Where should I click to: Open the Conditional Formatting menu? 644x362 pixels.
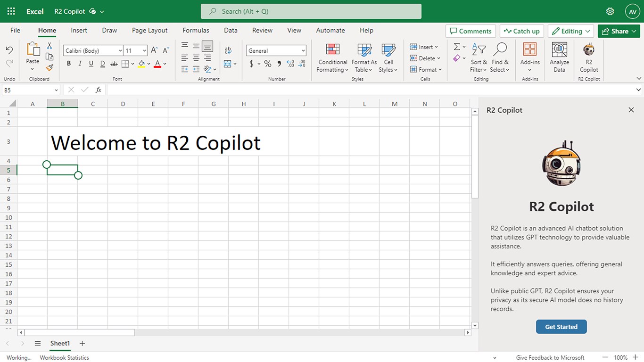(333, 58)
